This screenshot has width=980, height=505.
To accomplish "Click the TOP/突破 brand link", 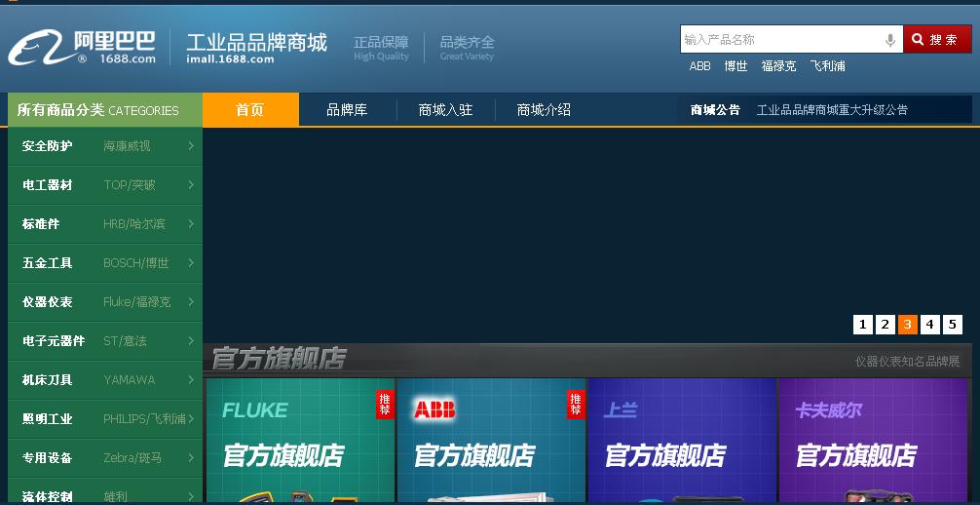I will 130,185.
